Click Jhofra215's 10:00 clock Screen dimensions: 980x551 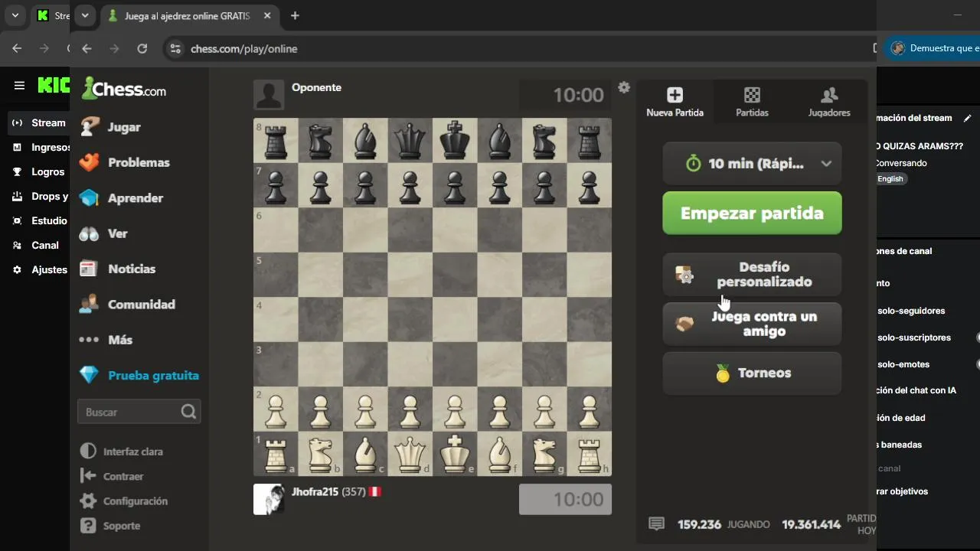click(565, 499)
